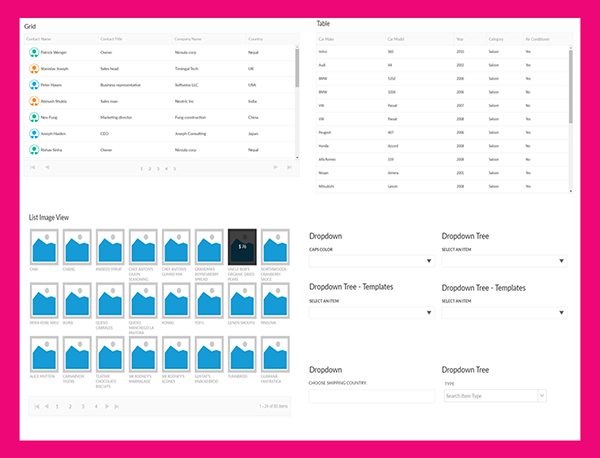Select the Chai product image

pos(44,247)
